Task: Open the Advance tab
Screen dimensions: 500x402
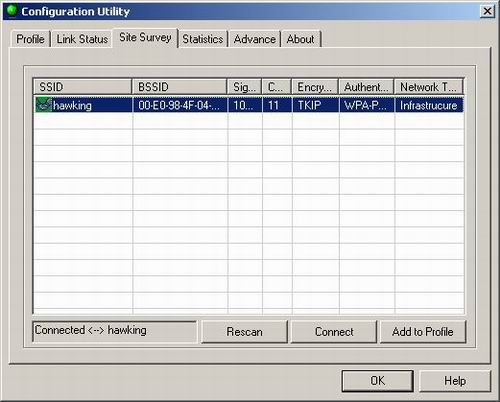Action: click(x=255, y=39)
